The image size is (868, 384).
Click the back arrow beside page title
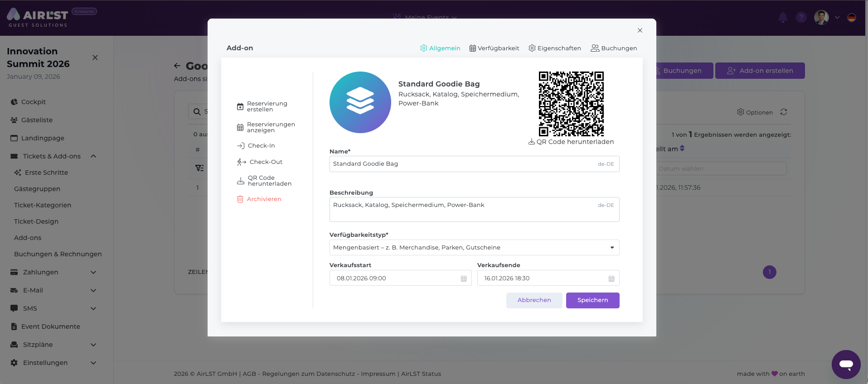point(177,66)
